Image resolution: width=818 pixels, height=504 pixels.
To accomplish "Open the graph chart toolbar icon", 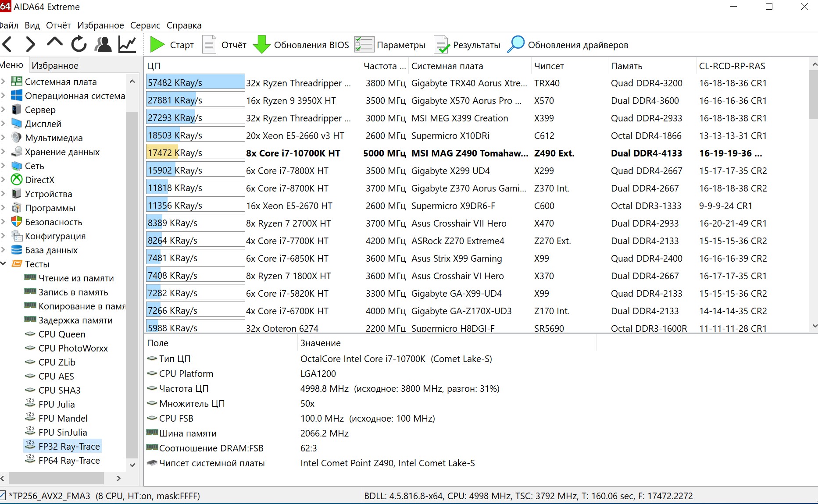I will coord(128,44).
